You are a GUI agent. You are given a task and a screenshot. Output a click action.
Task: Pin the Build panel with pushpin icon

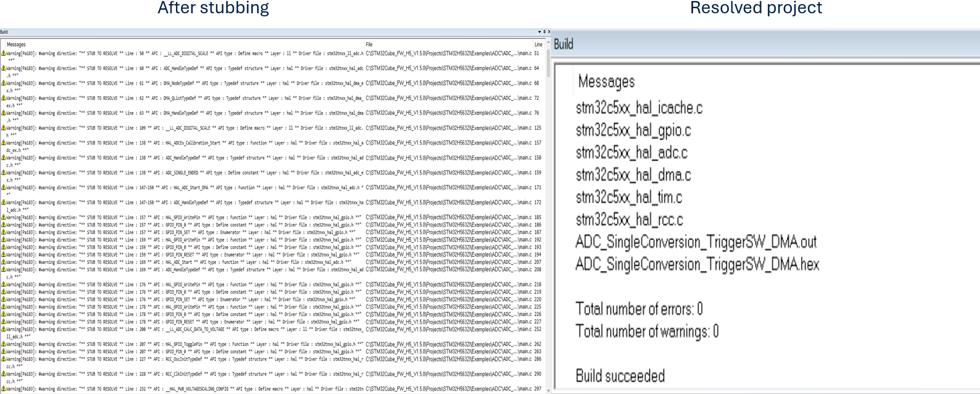(x=544, y=32)
